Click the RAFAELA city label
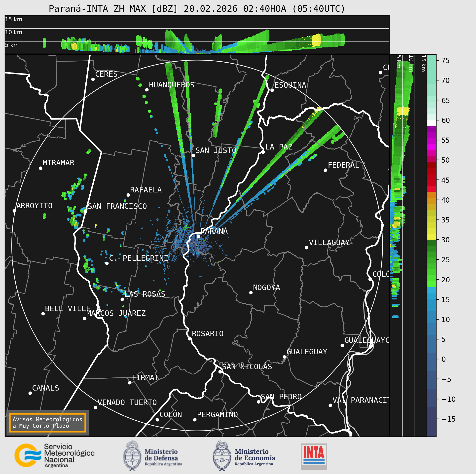The image size is (476, 474). (146, 190)
